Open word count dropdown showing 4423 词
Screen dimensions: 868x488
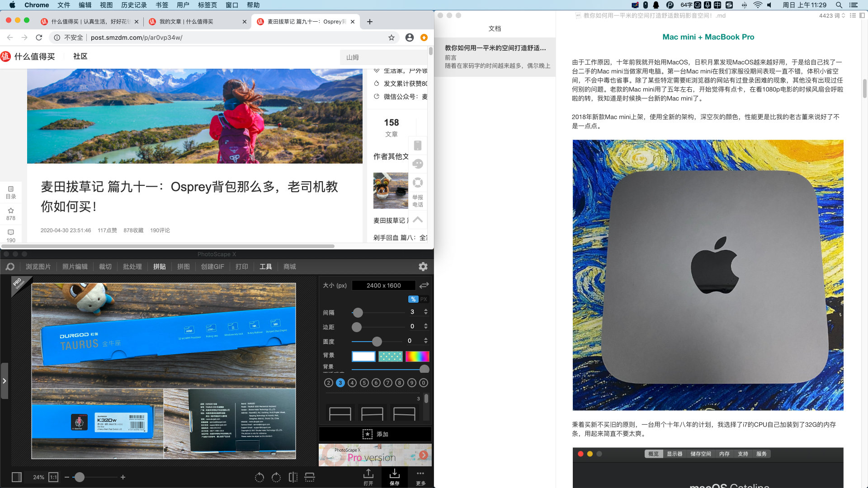click(832, 15)
